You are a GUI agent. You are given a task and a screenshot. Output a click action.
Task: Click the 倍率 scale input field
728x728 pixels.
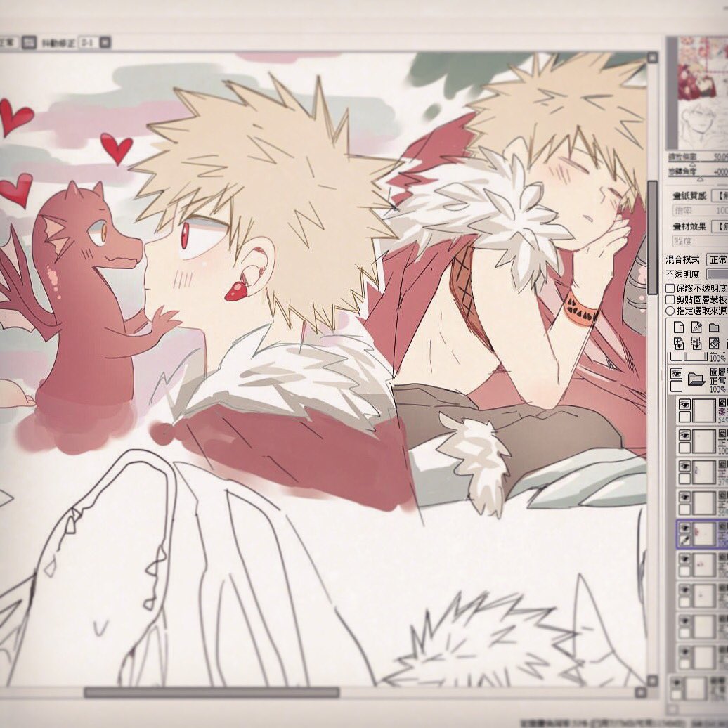click(700, 211)
